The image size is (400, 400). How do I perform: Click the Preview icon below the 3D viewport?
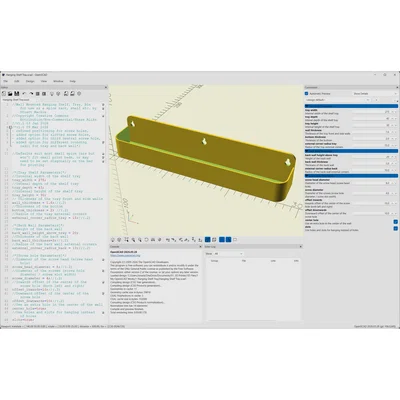pos(112,239)
